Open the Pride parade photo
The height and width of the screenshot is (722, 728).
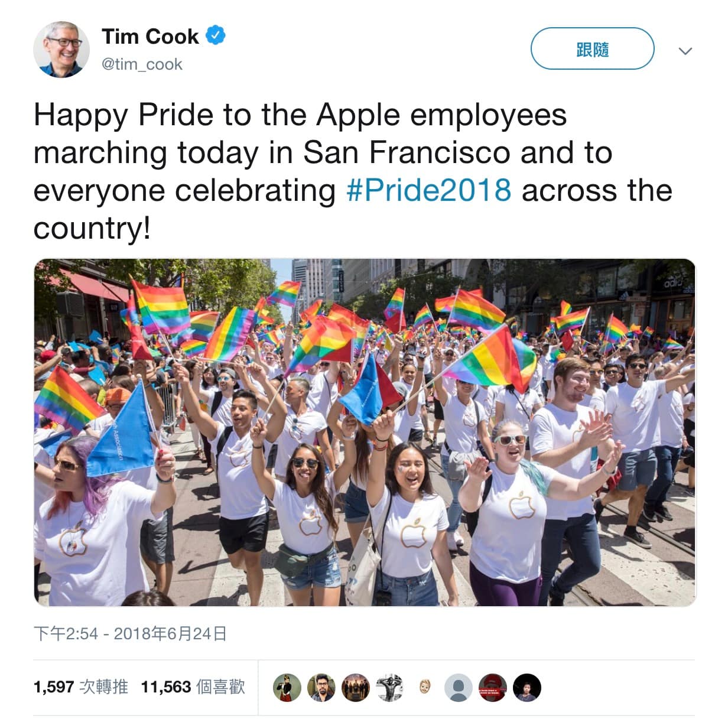click(x=365, y=432)
